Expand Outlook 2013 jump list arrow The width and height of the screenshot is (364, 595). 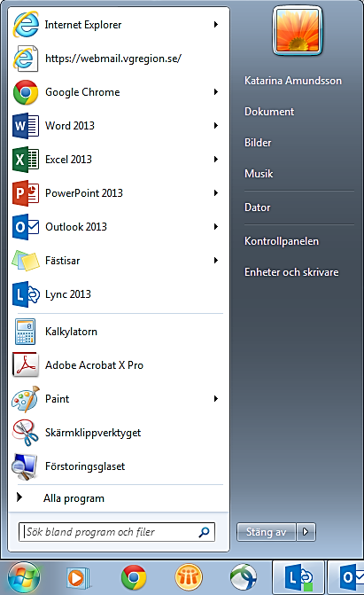(216, 226)
